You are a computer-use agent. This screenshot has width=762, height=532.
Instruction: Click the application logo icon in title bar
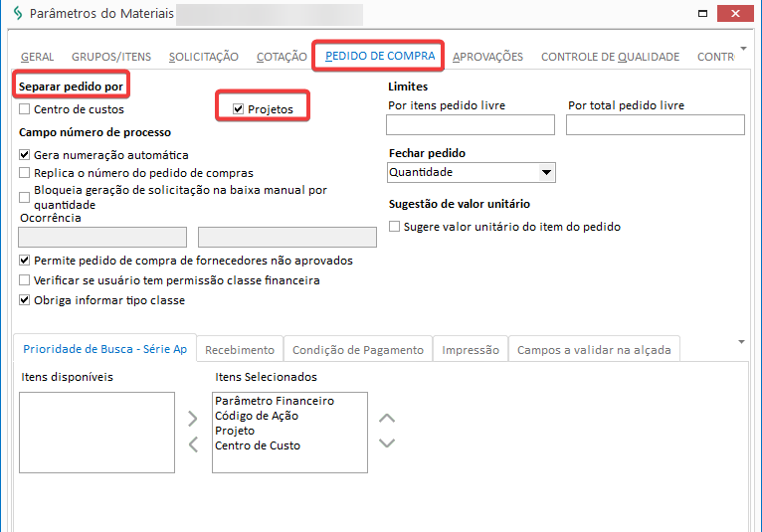pos(15,14)
